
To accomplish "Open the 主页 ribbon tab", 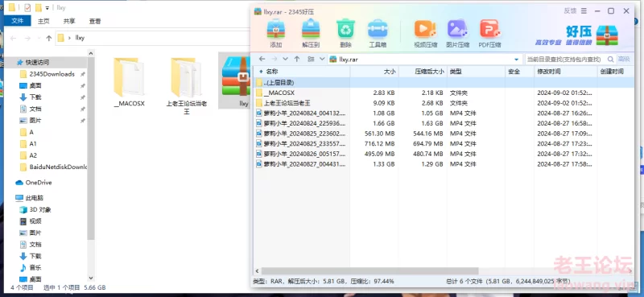I will click(x=43, y=21).
